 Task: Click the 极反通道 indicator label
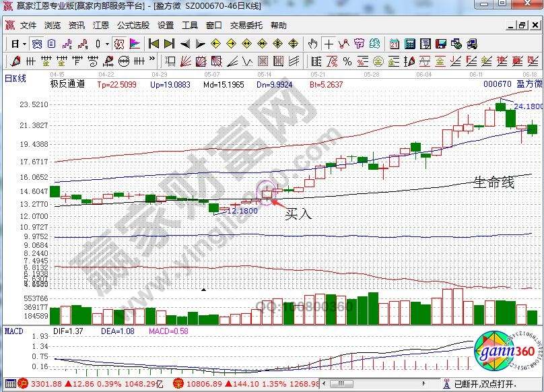67,85
